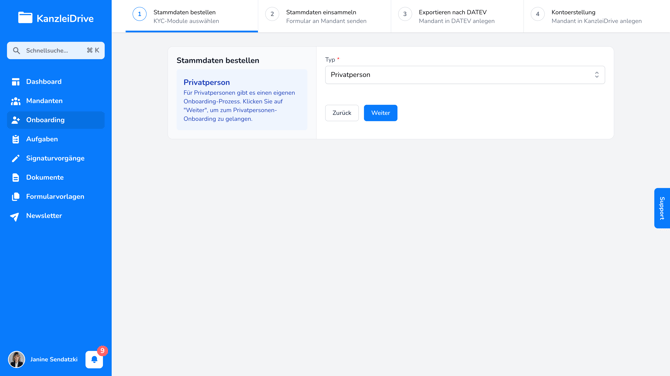Click Janine Sendatzki's avatar picture
The width and height of the screenshot is (670, 376).
coord(17,359)
